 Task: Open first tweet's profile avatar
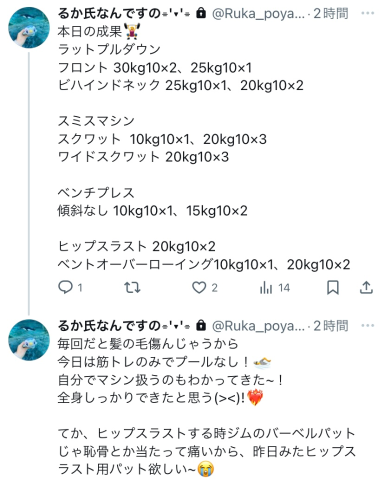click(29, 28)
